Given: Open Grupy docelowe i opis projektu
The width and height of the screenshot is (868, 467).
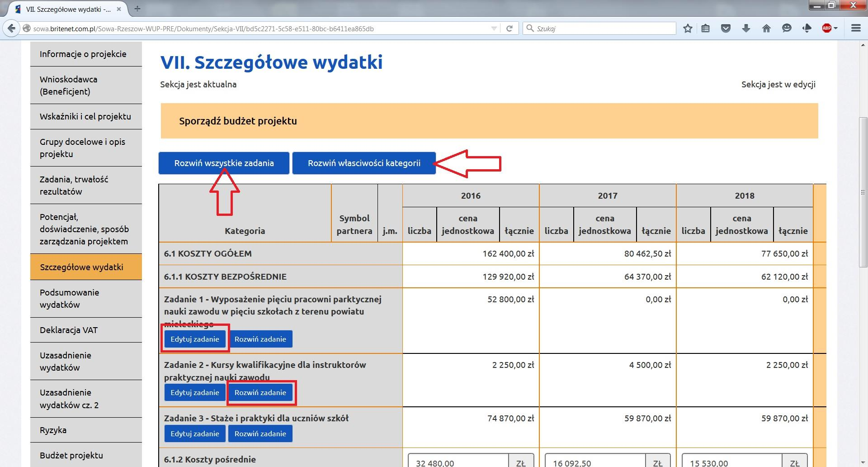Looking at the screenshot, I should point(86,148).
